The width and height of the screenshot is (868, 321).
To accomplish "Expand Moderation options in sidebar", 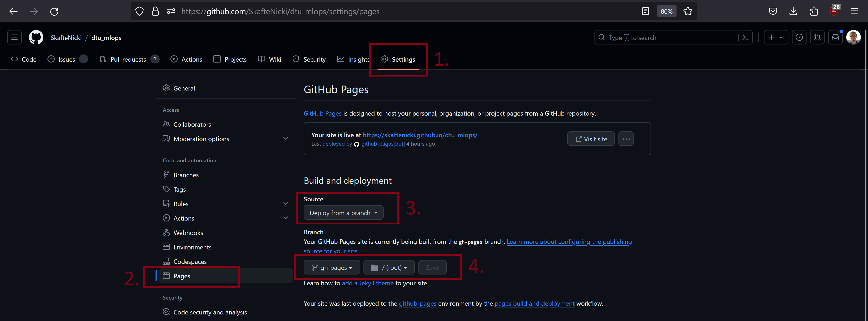I will tap(285, 139).
